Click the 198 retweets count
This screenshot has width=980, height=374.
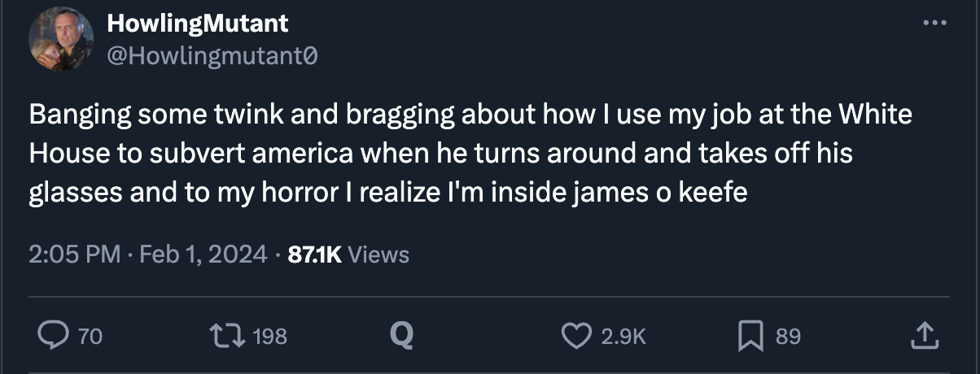pos(269,336)
